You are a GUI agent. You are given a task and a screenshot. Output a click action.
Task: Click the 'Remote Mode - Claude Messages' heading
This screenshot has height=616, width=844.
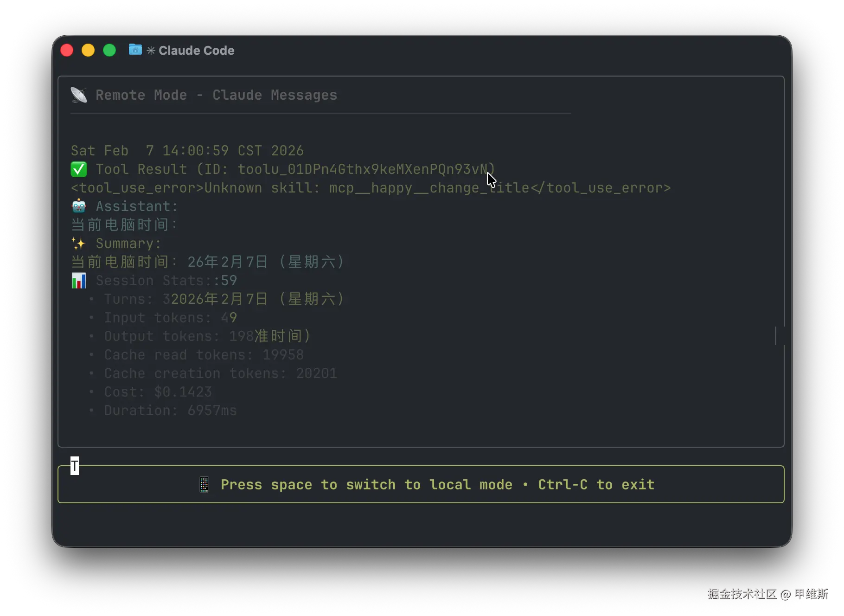click(x=217, y=95)
